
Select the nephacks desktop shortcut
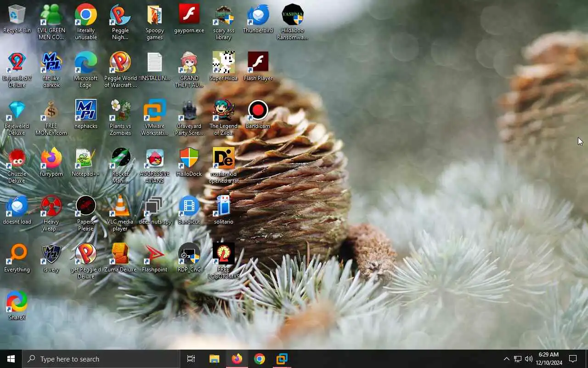click(x=86, y=115)
